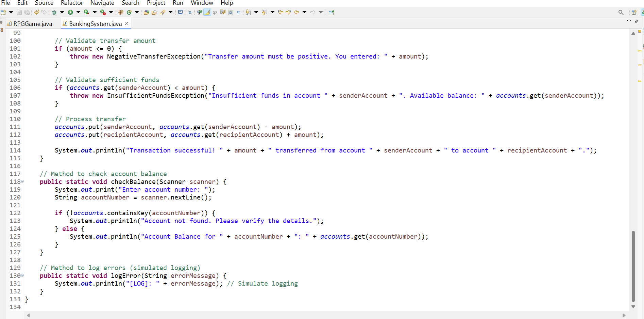The height and width of the screenshot is (319, 644).
Task: Launch Debug with the bug icon
Action: pos(54,12)
